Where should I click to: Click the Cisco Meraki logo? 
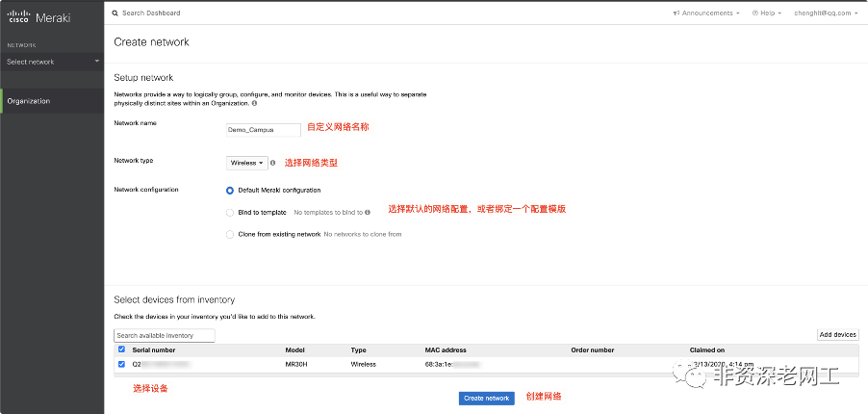pos(38,17)
